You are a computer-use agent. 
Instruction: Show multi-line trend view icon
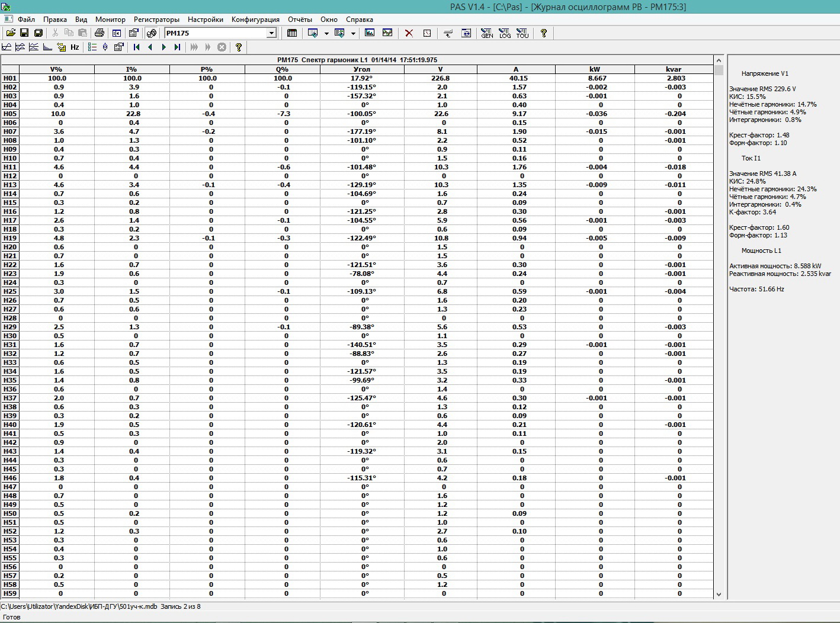[34, 47]
